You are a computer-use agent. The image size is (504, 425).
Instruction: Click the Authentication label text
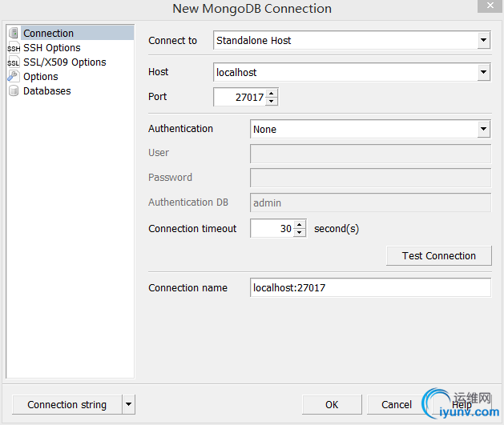[x=180, y=128]
